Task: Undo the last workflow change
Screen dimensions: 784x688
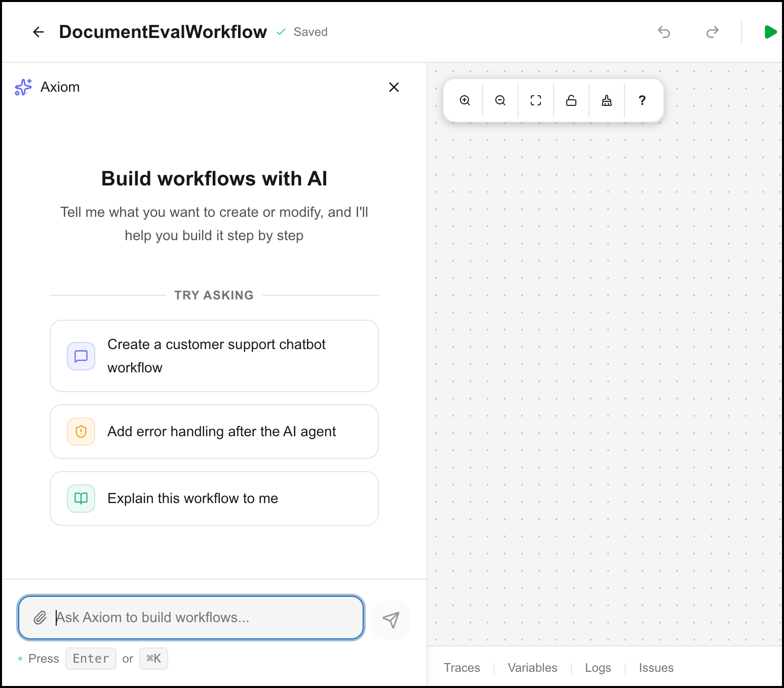Action: coord(664,32)
